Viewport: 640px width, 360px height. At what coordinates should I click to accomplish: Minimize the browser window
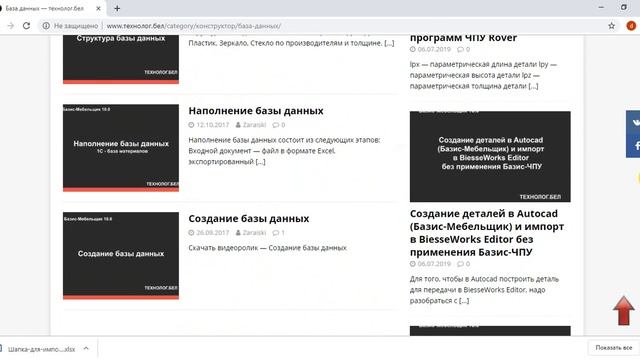pos(601,7)
